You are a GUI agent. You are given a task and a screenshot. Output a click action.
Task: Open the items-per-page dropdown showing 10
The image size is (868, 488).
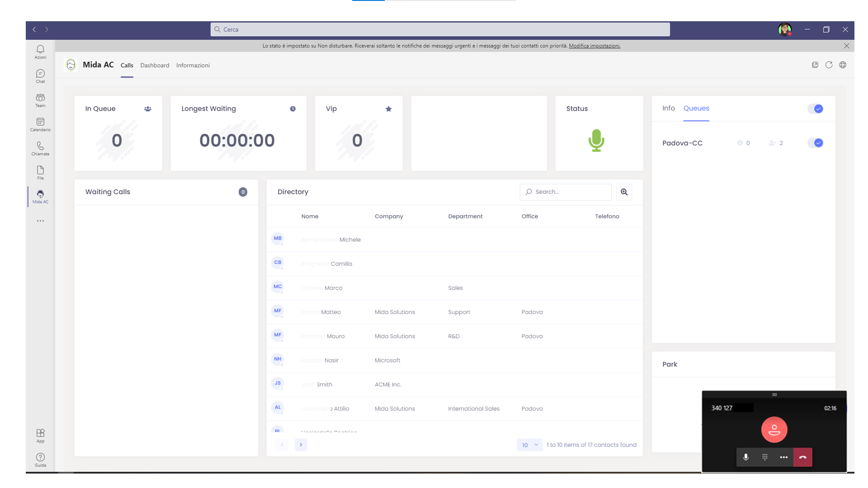529,445
